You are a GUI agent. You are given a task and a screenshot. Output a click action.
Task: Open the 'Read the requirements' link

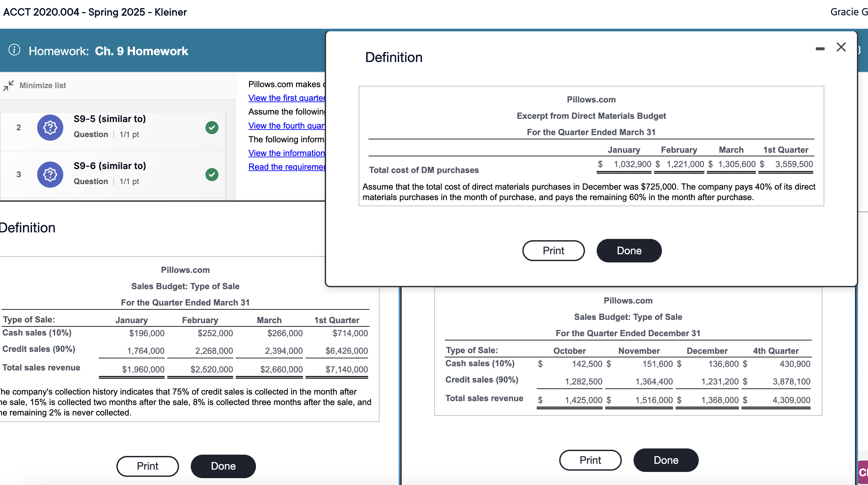(x=286, y=166)
